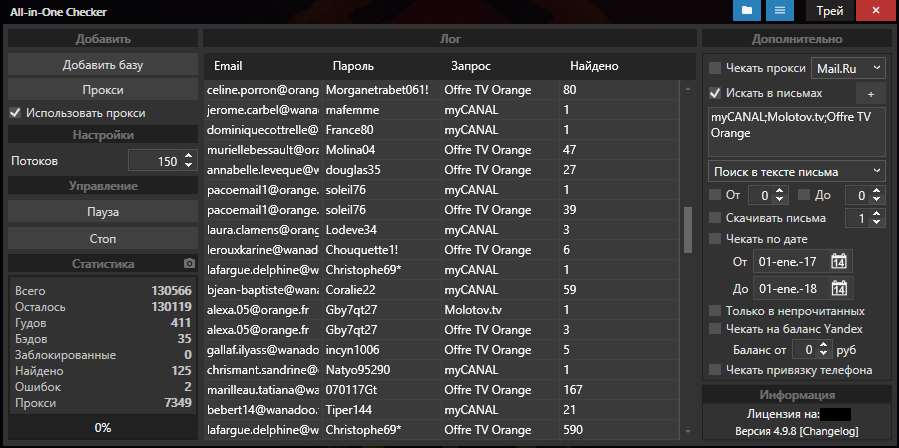Click the plus button beside Искать в письмах
The height and width of the screenshot is (448, 899).
coord(871,93)
